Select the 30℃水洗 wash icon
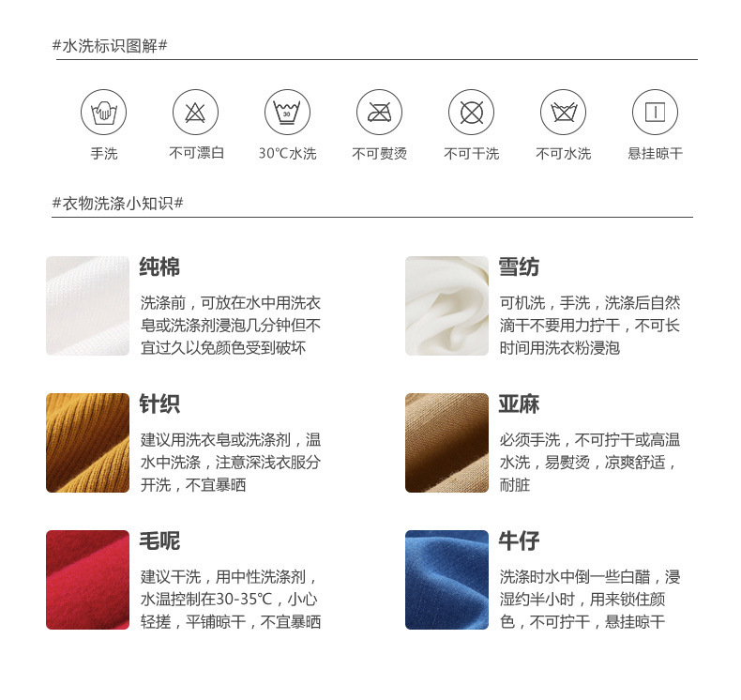The height and width of the screenshot is (700, 741). 287,112
